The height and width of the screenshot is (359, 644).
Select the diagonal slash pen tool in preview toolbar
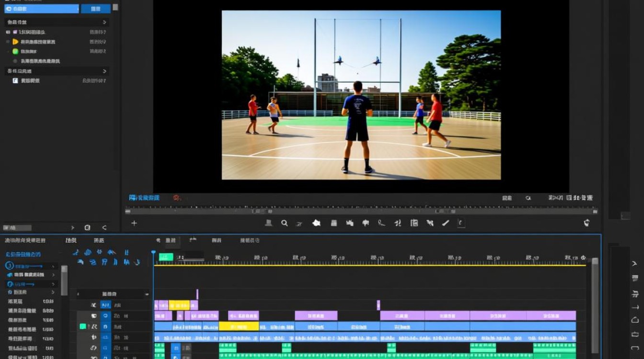coord(446,223)
